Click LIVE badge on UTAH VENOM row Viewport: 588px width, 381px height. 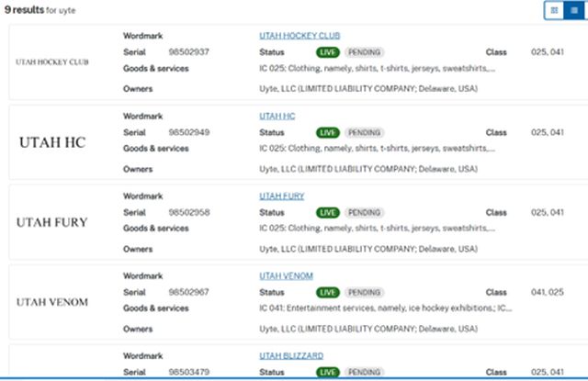click(327, 292)
